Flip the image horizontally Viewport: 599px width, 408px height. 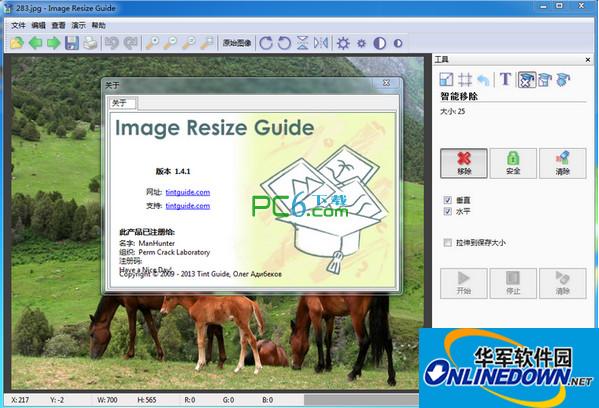[x=321, y=43]
